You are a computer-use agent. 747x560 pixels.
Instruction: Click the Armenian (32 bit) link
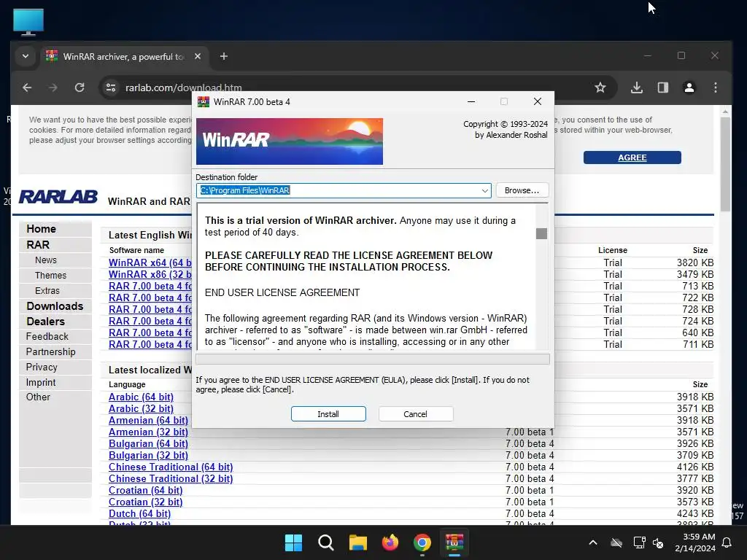coord(148,432)
